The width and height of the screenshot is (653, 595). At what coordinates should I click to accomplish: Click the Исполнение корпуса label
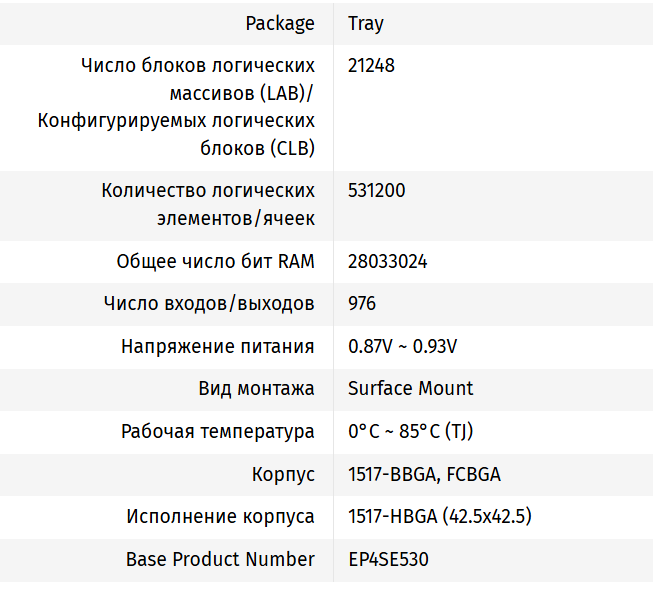click(x=220, y=517)
